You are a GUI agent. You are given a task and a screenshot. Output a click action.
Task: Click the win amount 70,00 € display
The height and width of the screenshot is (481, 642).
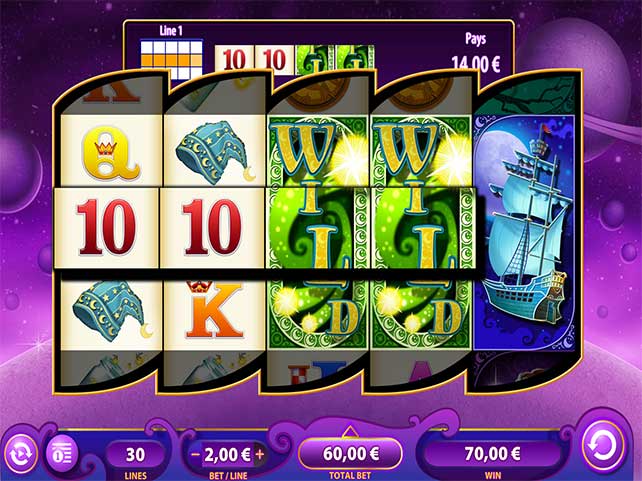point(493,454)
